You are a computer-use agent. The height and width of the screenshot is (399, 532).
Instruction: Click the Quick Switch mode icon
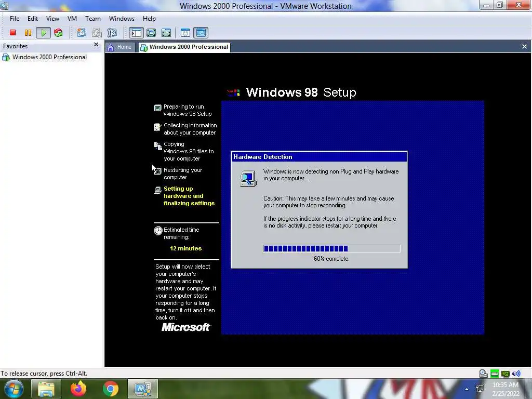pos(166,33)
